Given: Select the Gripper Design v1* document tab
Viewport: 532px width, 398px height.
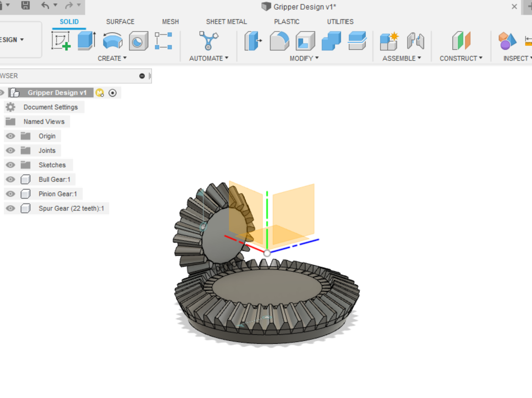Looking at the screenshot, I should 299,7.
